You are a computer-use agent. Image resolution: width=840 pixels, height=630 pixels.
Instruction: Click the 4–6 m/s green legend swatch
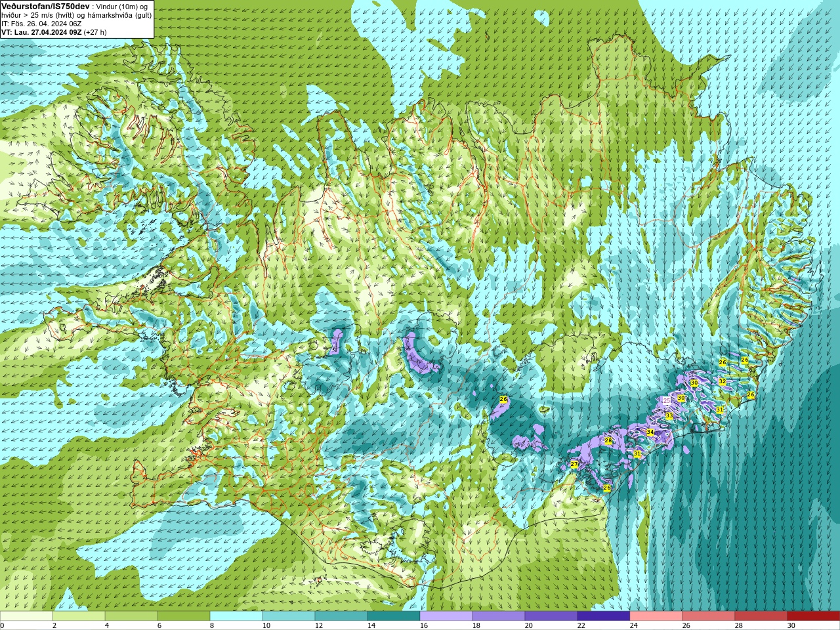click(131, 616)
